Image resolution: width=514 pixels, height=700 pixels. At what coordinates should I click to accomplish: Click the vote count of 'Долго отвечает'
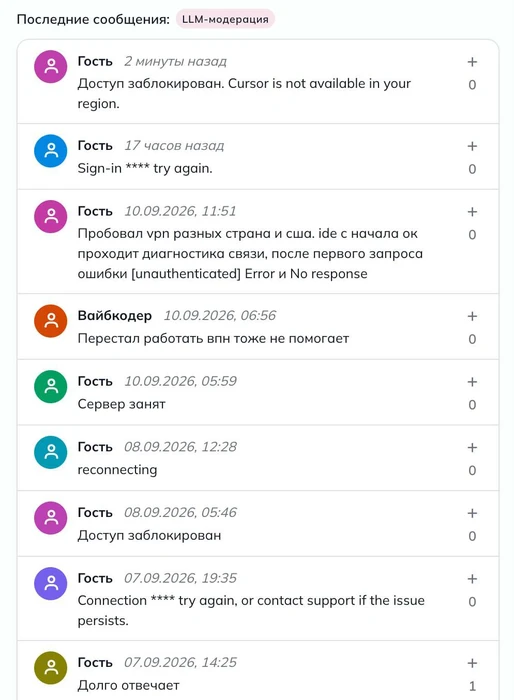(472, 686)
